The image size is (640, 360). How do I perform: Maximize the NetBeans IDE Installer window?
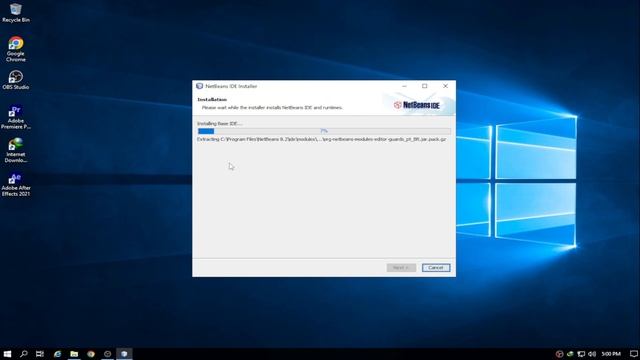tap(424, 86)
